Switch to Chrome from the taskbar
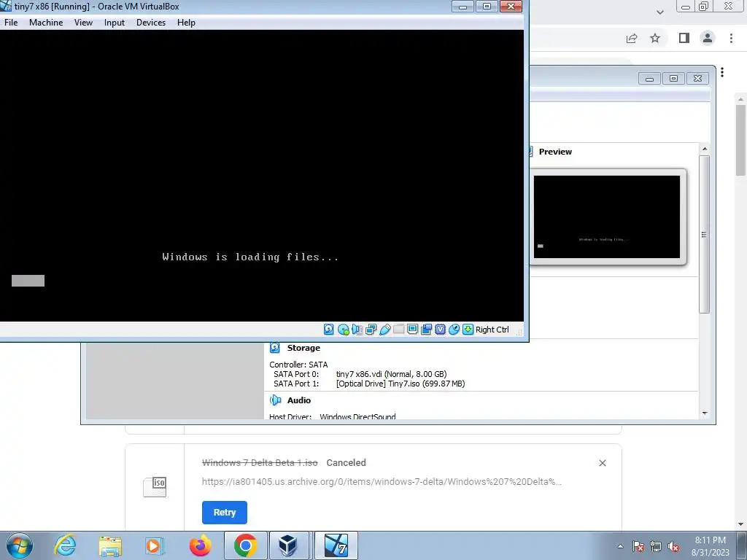747x560 pixels. (245, 545)
